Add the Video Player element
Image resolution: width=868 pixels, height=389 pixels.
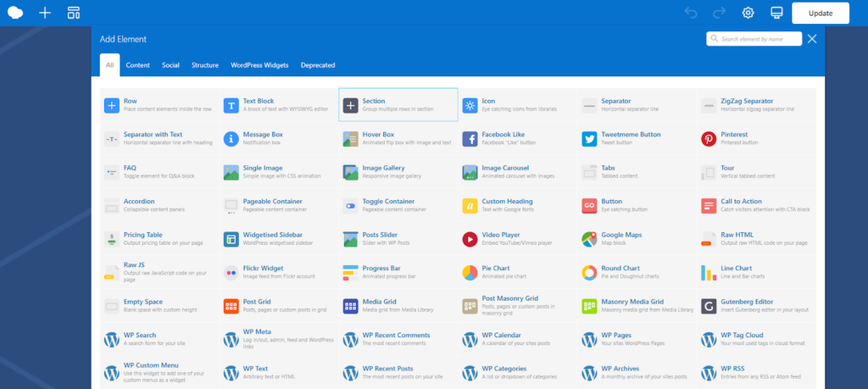point(518,239)
